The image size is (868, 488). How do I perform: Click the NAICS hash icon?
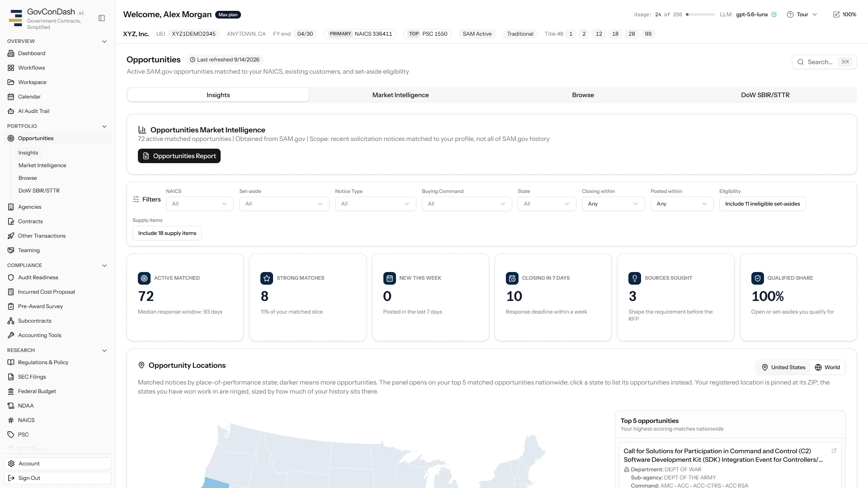tap(11, 420)
